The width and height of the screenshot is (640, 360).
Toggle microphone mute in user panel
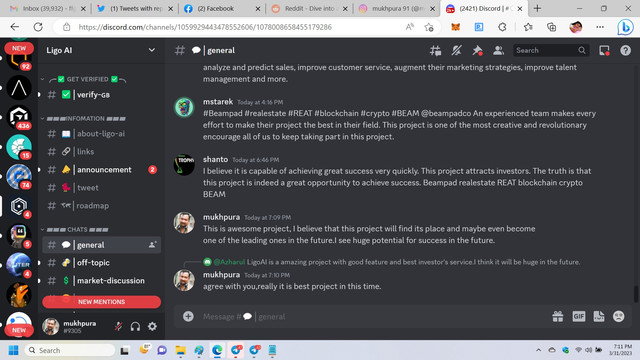point(118,327)
